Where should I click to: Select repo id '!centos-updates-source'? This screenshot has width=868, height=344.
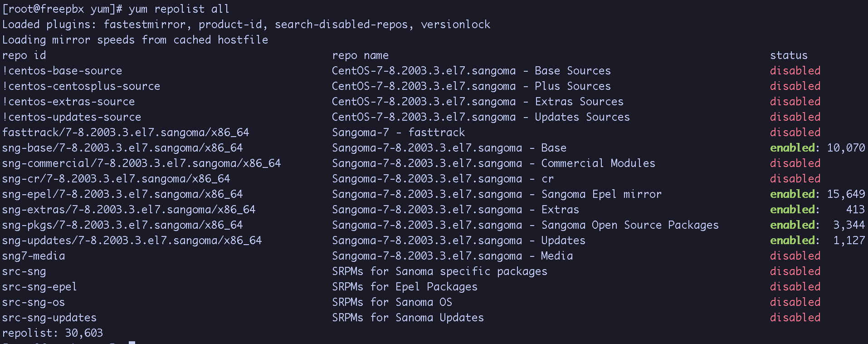[x=72, y=117]
